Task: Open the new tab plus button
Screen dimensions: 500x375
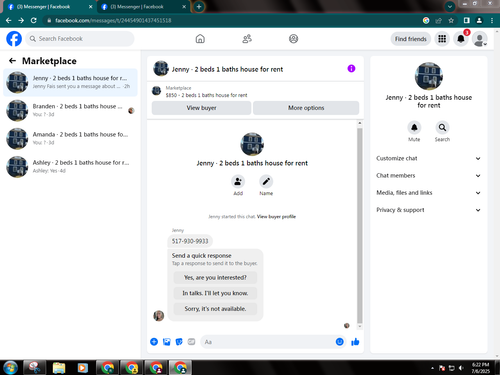Action: (199, 7)
